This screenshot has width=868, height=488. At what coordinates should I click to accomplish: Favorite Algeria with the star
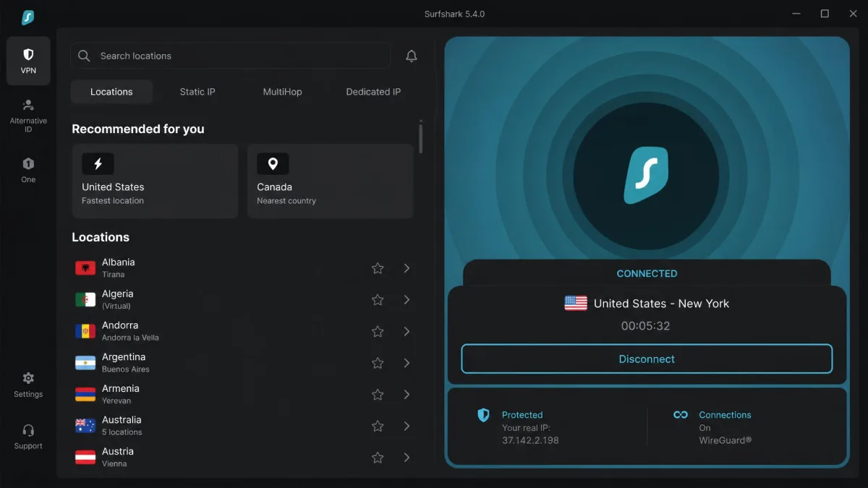click(x=378, y=299)
